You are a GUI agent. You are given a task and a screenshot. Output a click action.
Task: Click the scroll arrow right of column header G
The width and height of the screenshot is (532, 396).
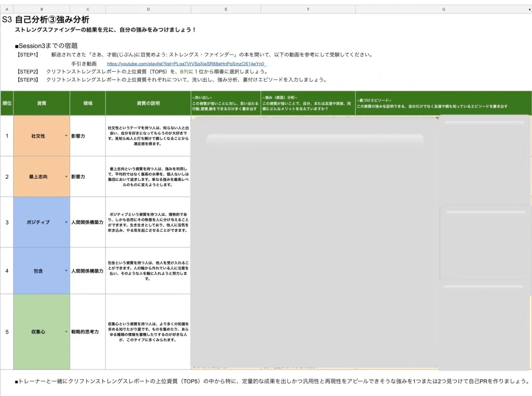529,9
